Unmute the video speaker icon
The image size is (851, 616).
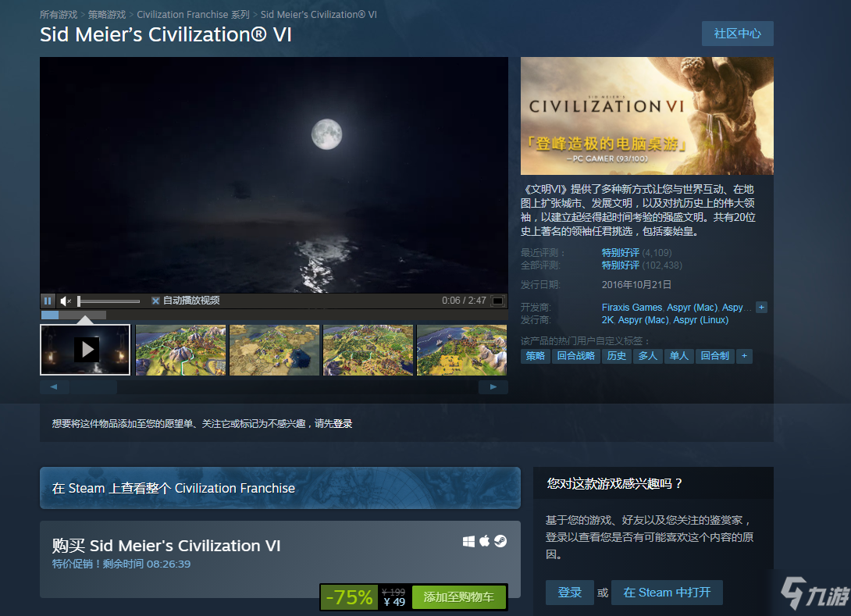point(65,301)
